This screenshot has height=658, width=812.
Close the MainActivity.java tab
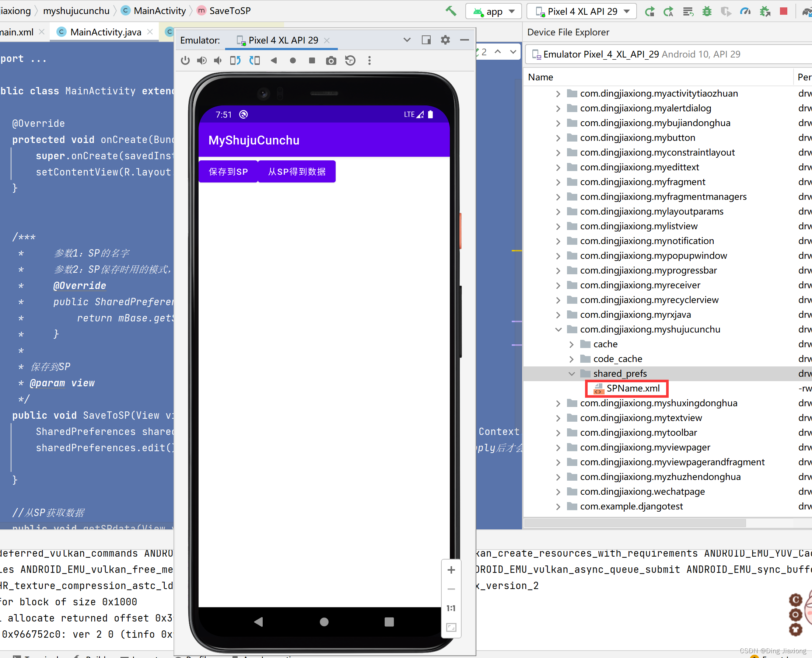point(150,32)
